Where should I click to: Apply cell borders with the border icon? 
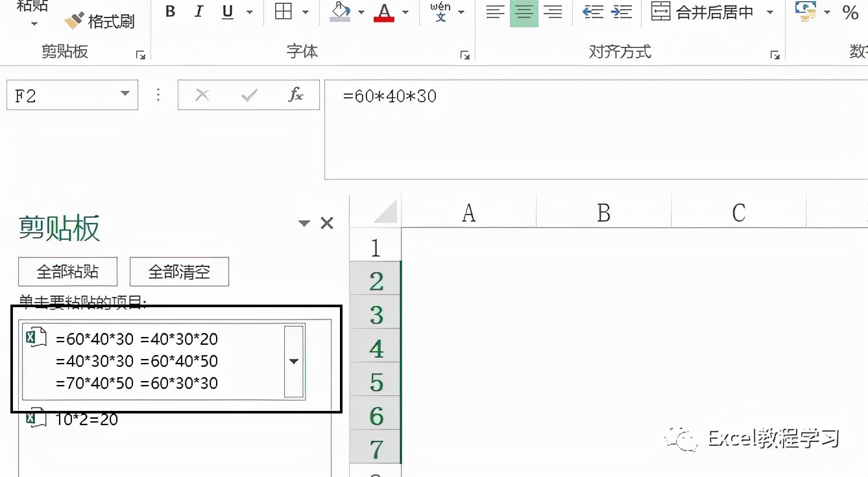click(283, 12)
